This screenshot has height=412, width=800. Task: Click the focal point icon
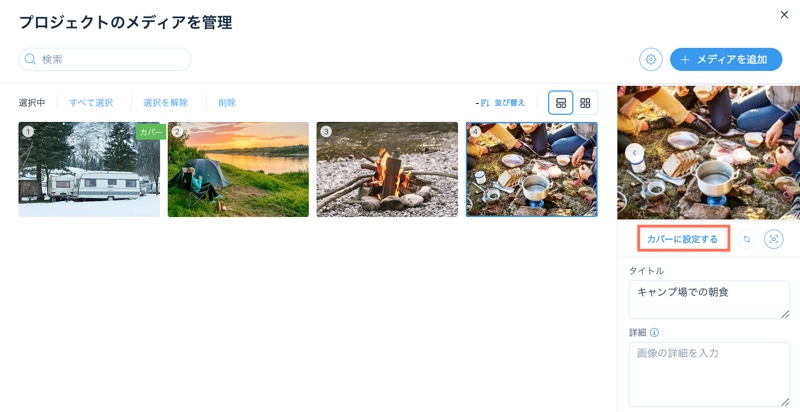click(x=773, y=239)
